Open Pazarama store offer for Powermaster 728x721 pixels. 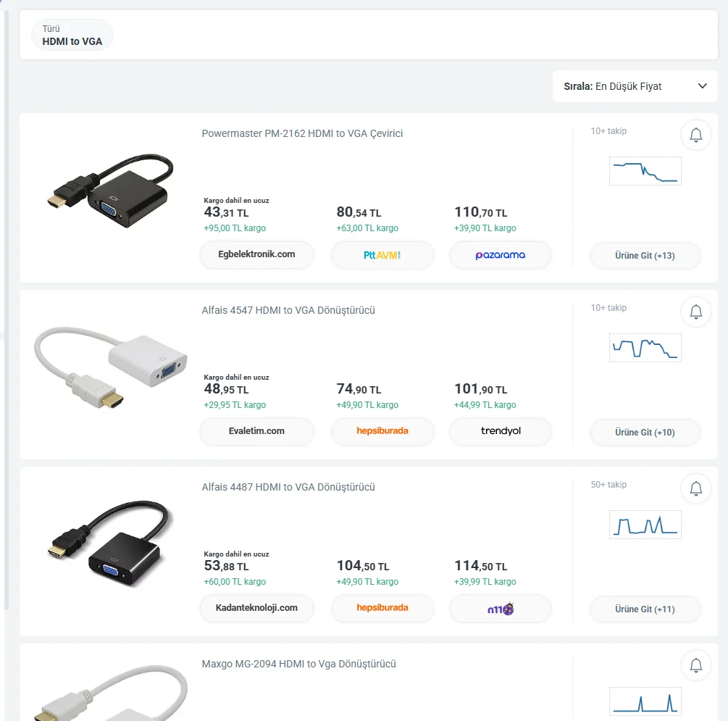pyautogui.click(x=500, y=255)
